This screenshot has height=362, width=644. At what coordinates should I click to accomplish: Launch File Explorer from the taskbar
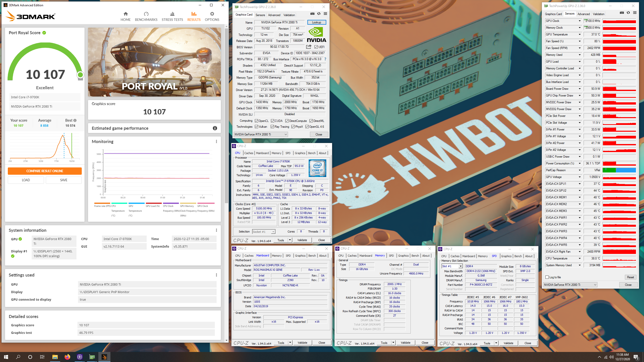coord(55,357)
